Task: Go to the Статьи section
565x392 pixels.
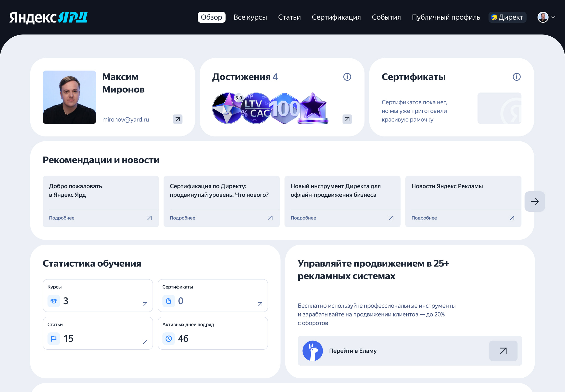Action: point(289,17)
